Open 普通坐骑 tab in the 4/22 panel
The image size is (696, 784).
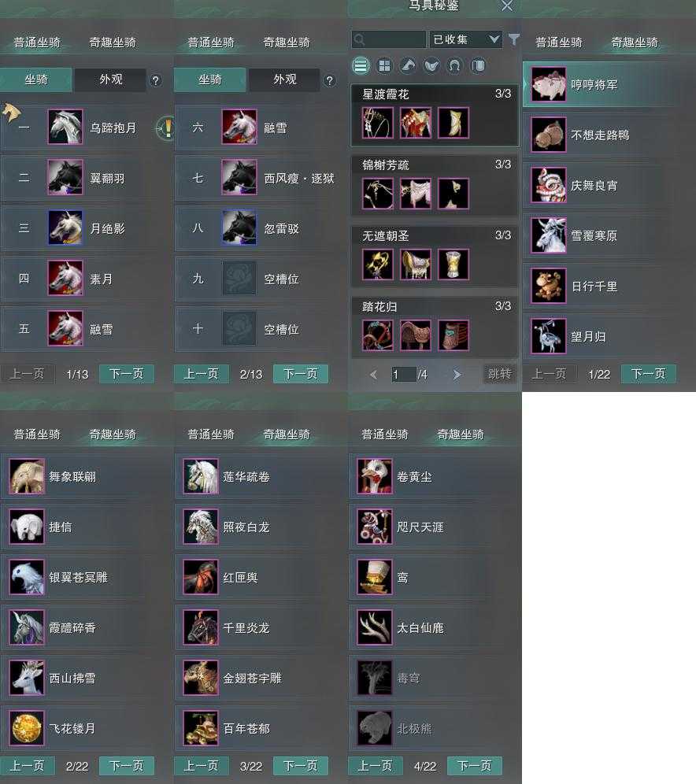[x=385, y=435]
